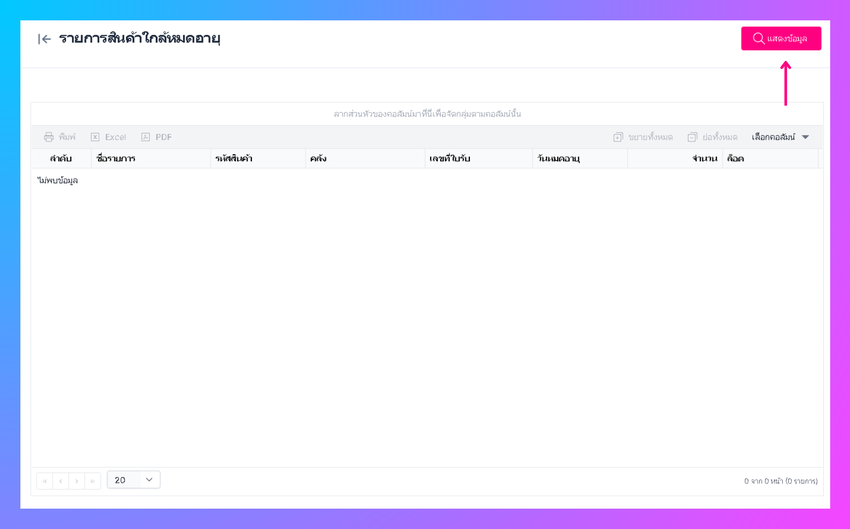Screen dimensions: 850x529
Task: Click the printer icon labeled พิมพ์
Action: (x=60, y=137)
